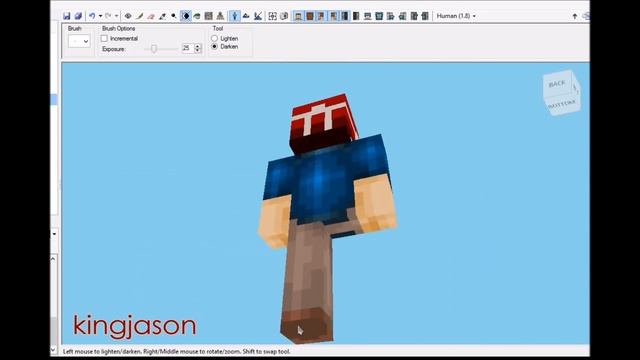Select the Lighten radio button
Screen dimensions: 640x360
pos(214,38)
